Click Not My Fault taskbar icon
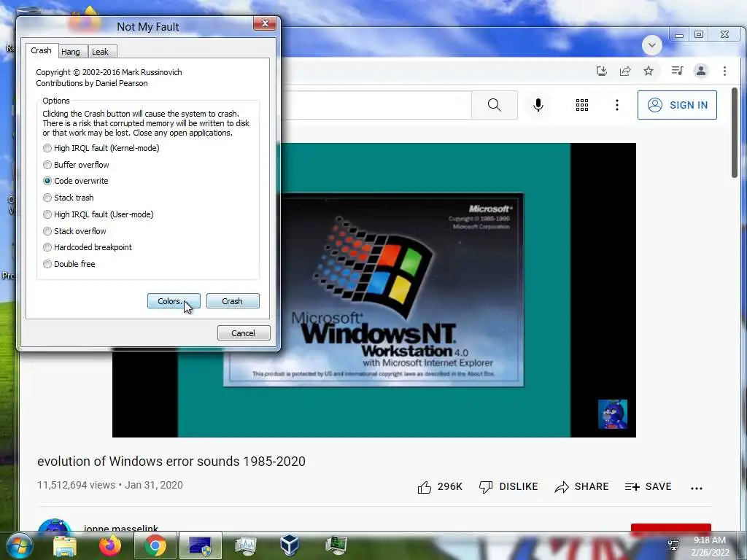Screen dimensions: 747x560 pos(201,545)
